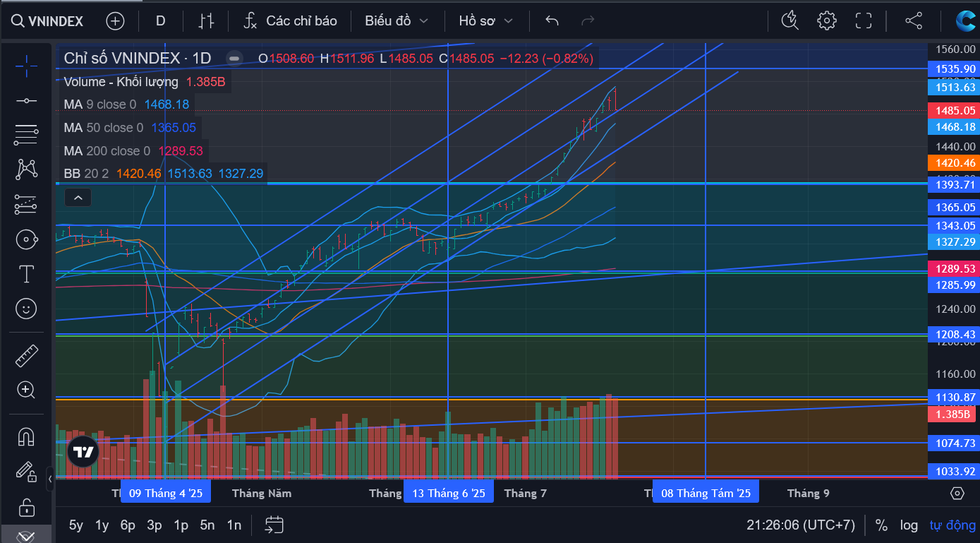The image size is (980, 543).
Task: Select the MA 9 close 0 legend
Action: click(100, 105)
